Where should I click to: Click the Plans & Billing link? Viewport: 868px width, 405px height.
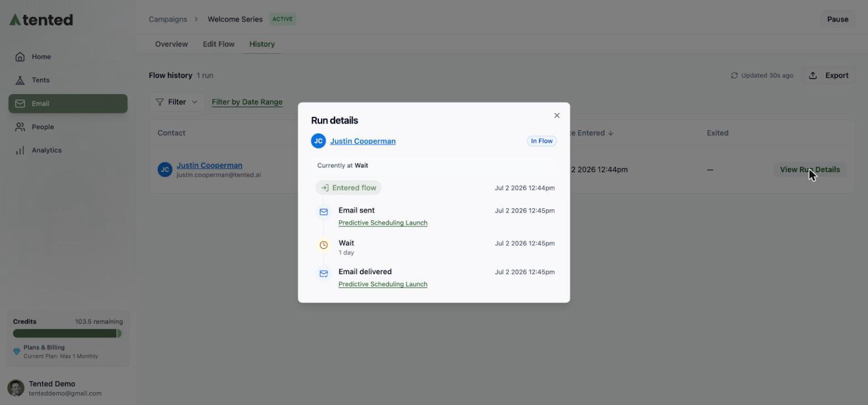(44, 347)
